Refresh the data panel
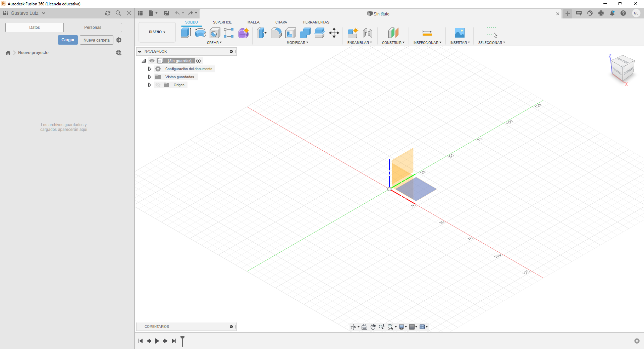The image size is (644, 349). [x=107, y=13]
